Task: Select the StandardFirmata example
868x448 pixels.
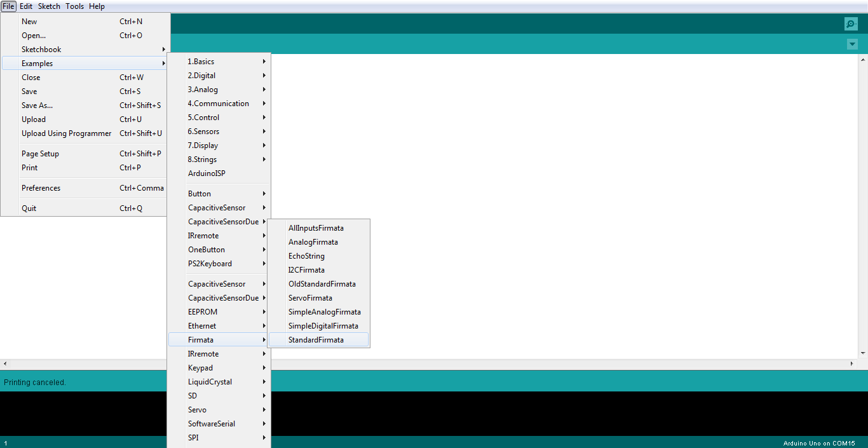Action: click(316, 339)
